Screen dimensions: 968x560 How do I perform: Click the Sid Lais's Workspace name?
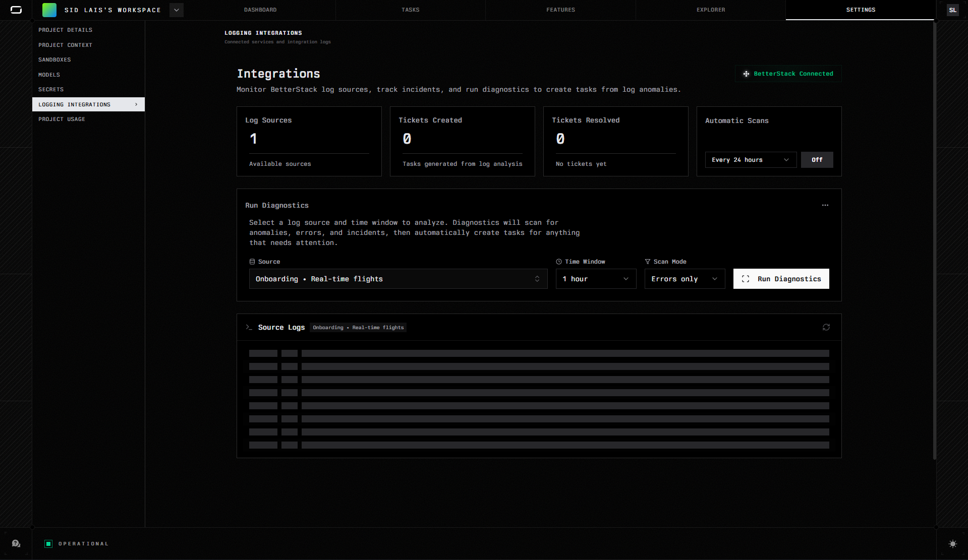point(112,10)
